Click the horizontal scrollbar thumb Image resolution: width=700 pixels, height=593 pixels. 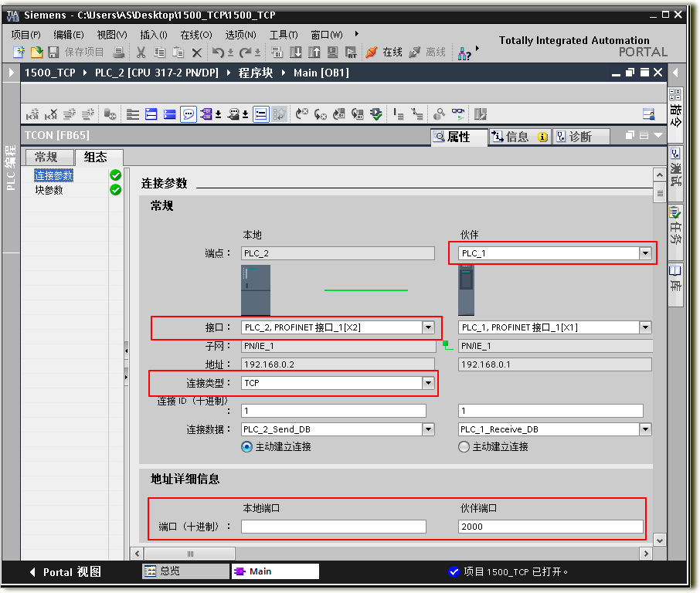point(190,554)
